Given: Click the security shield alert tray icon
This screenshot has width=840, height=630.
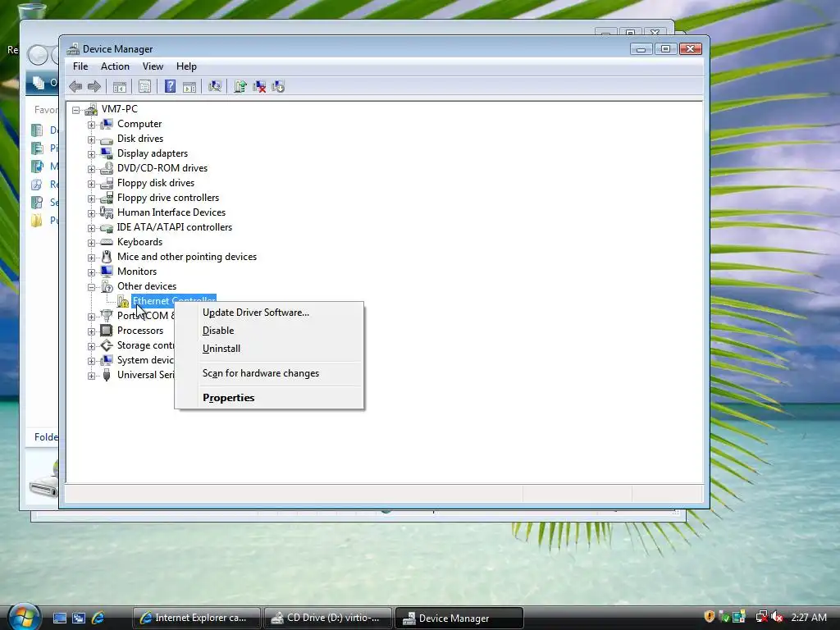Looking at the screenshot, I should pyautogui.click(x=710, y=617).
